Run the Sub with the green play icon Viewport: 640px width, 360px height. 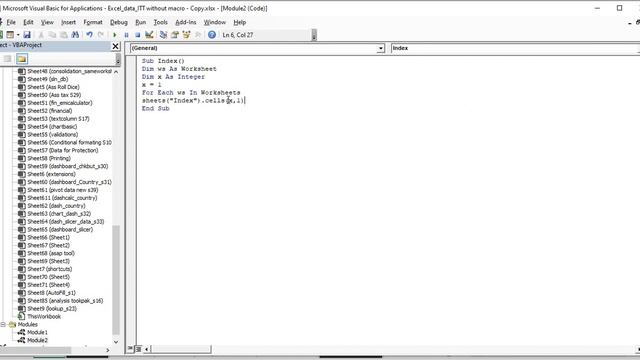[x=115, y=35]
